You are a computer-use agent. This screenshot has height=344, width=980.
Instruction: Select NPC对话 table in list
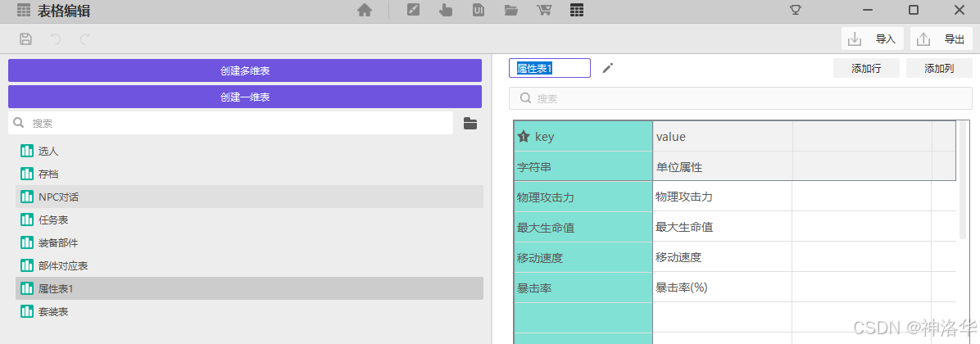(x=249, y=197)
